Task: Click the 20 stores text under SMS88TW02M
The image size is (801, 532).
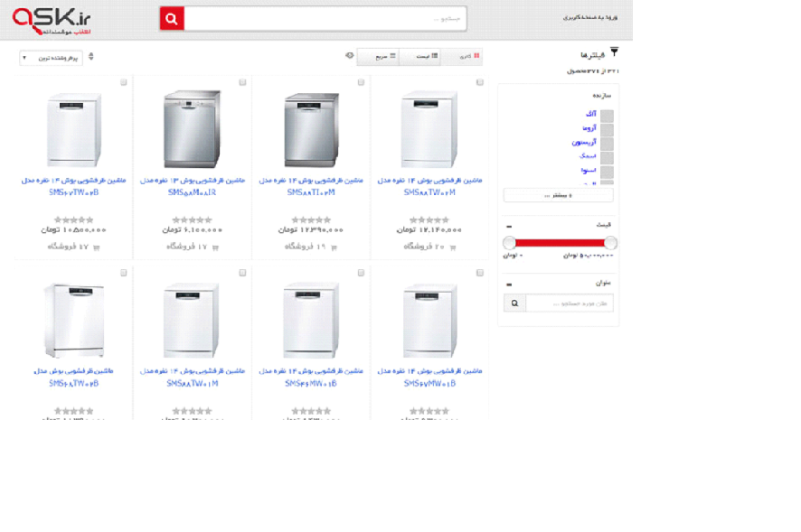Action: [x=424, y=247]
